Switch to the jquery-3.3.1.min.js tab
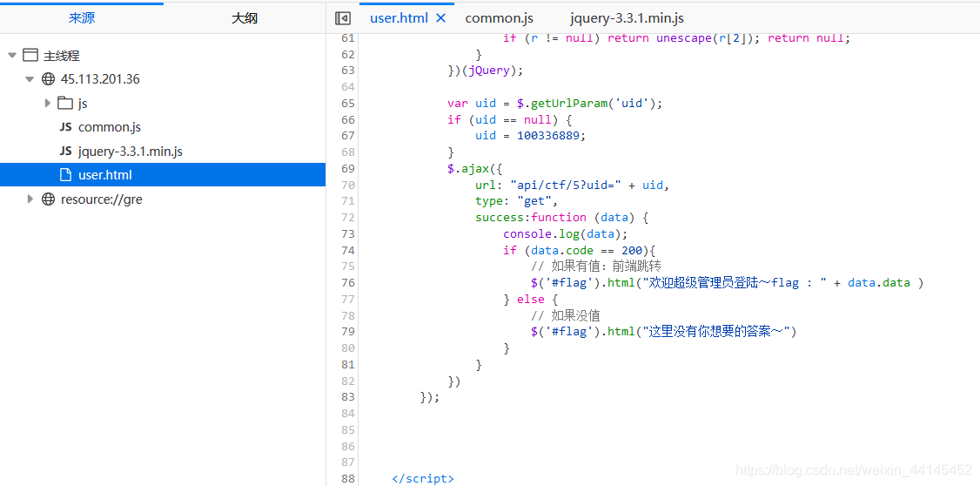 pyautogui.click(x=627, y=18)
